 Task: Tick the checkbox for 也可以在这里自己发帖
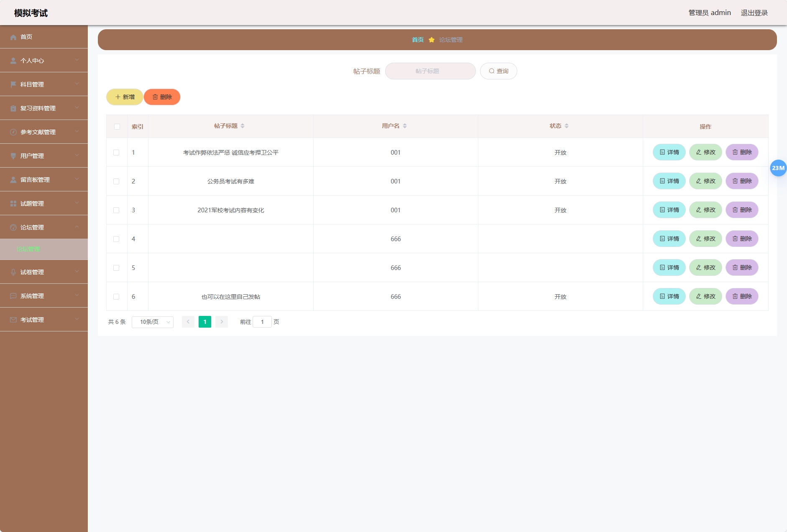(116, 297)
